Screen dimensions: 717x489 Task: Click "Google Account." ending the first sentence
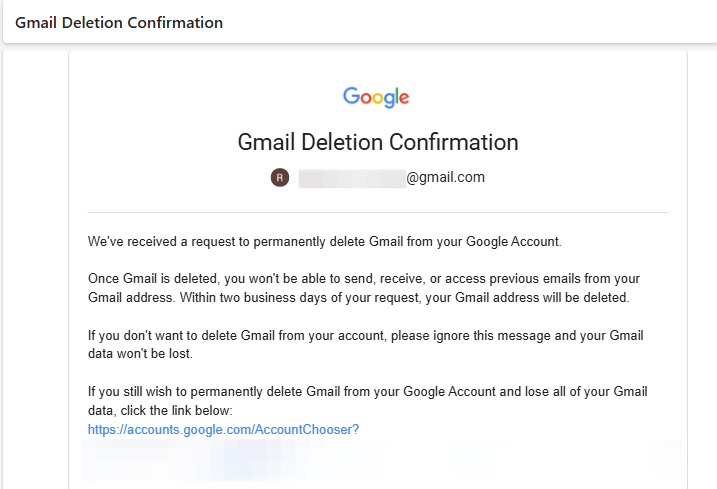(x=514, y=242)
